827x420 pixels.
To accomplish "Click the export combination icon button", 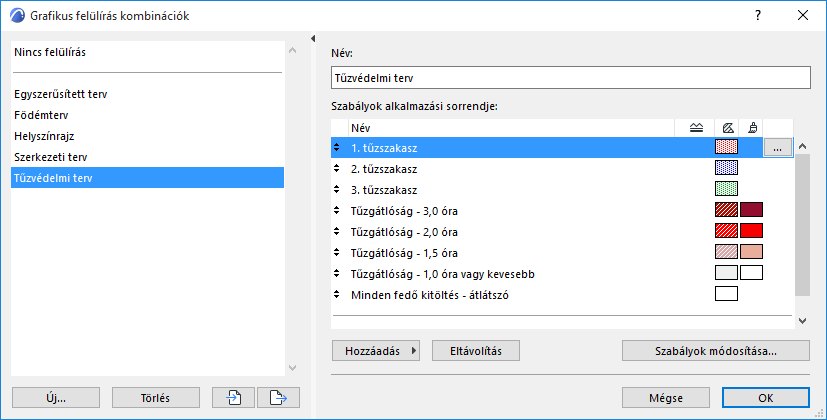I will pyautogui.click(x=278, y=397).
